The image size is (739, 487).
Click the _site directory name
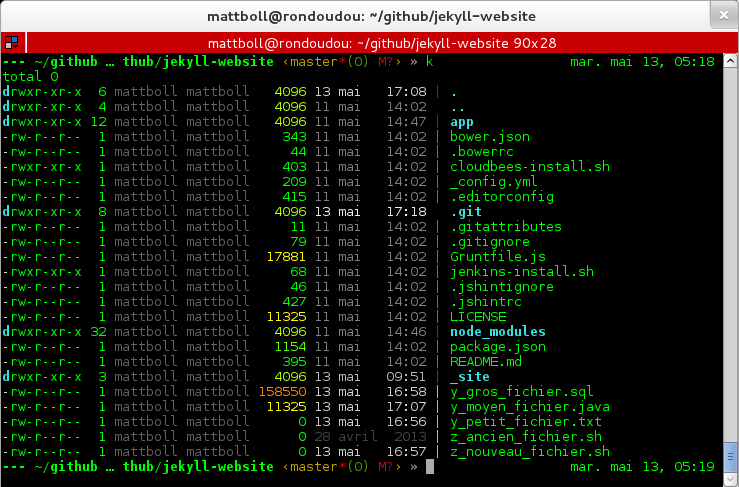click(x=470, y=377)
